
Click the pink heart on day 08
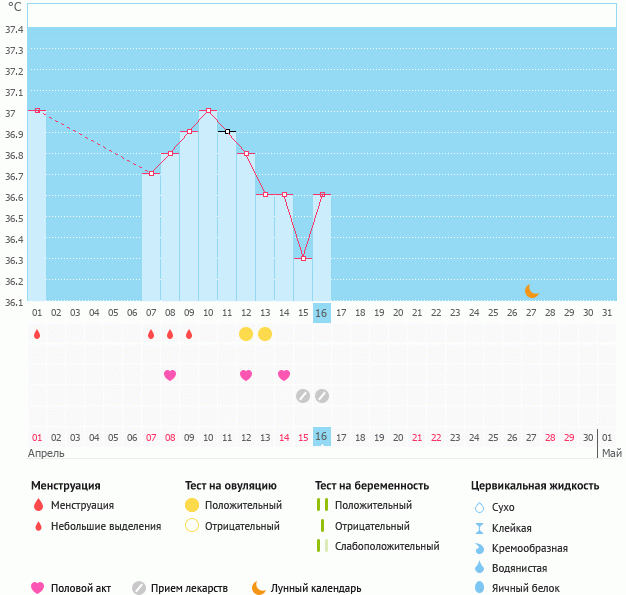coord(170,375)
